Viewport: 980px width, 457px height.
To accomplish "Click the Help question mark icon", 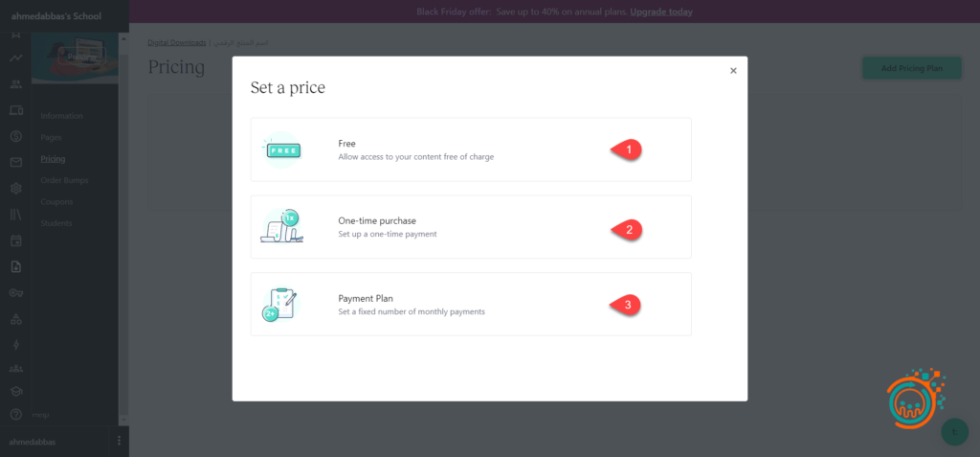I will tap(15, 415).
